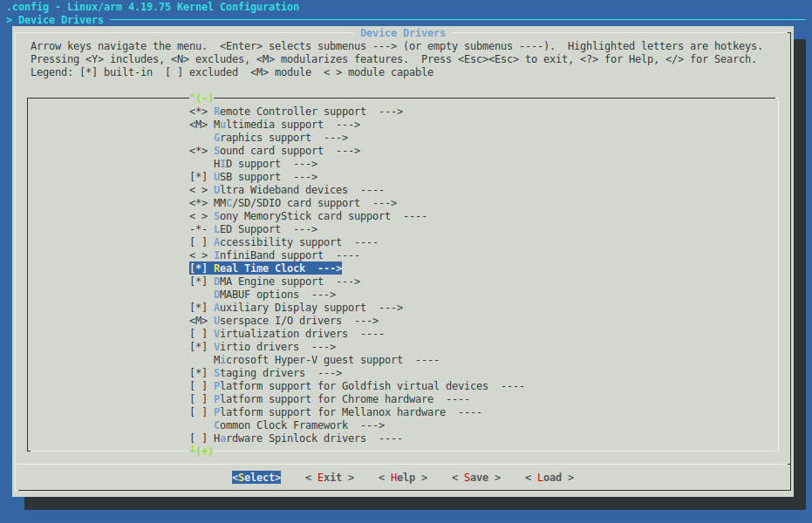Expand Multimedia support submenu arrow
The image size is (812, 523).
point(349,125)
